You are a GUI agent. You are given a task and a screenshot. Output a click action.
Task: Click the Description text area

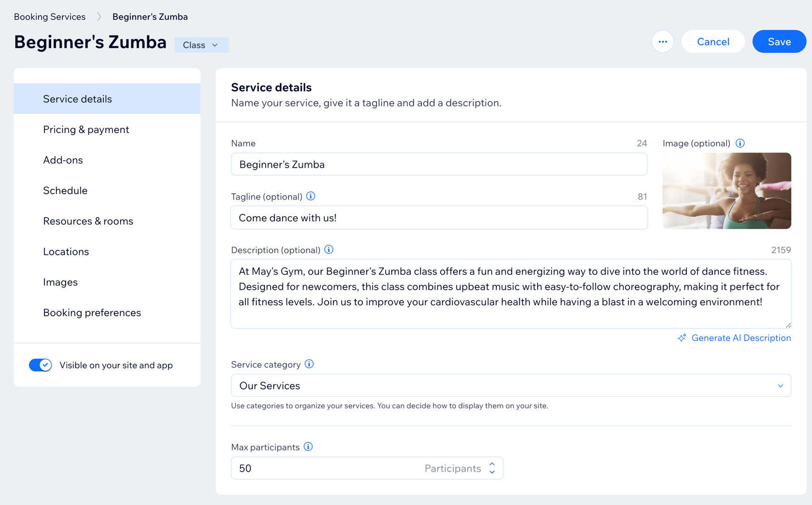pos(511,294)
